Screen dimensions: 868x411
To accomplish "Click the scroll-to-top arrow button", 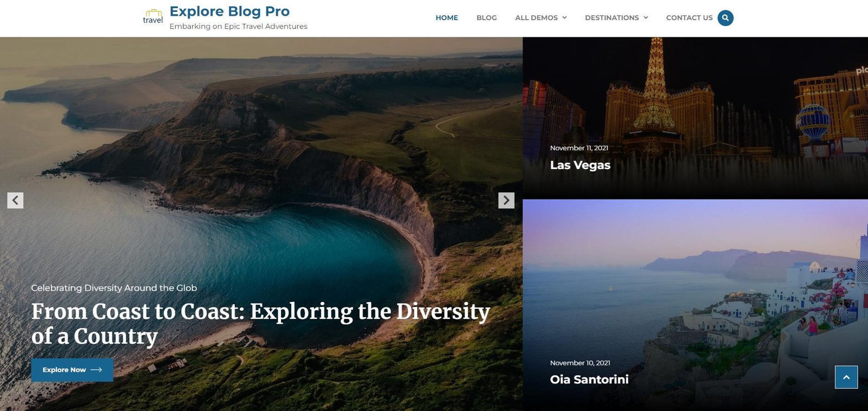I will tap(846, 377).
